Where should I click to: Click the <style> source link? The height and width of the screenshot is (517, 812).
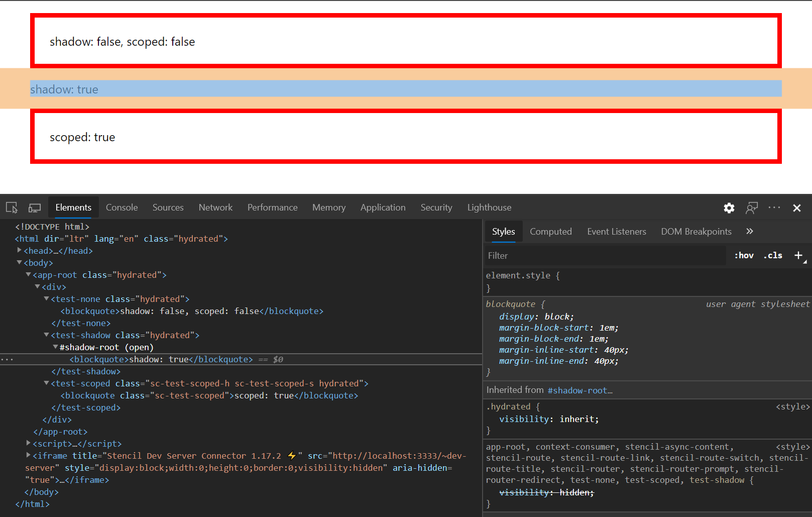[792, 406]
